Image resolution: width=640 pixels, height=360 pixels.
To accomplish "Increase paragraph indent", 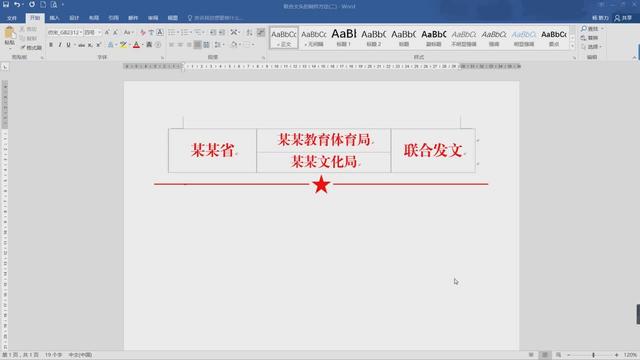I will click(x=222, y=32).
